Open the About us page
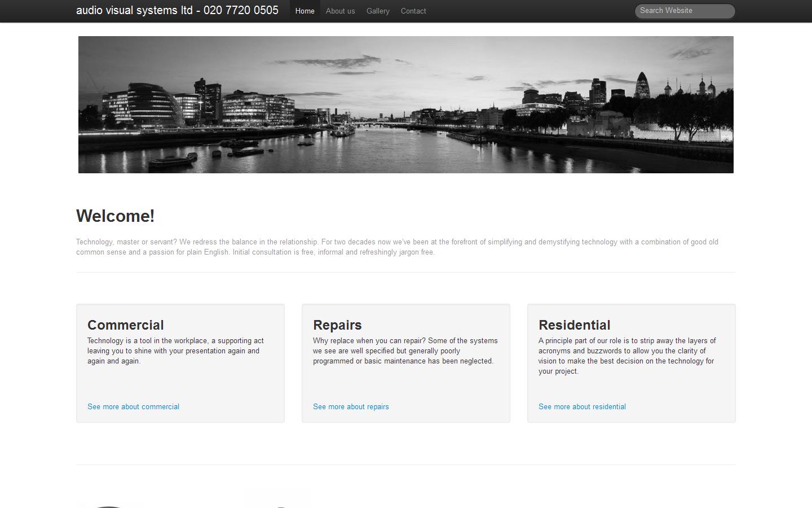812x508 pixels. 340,11
